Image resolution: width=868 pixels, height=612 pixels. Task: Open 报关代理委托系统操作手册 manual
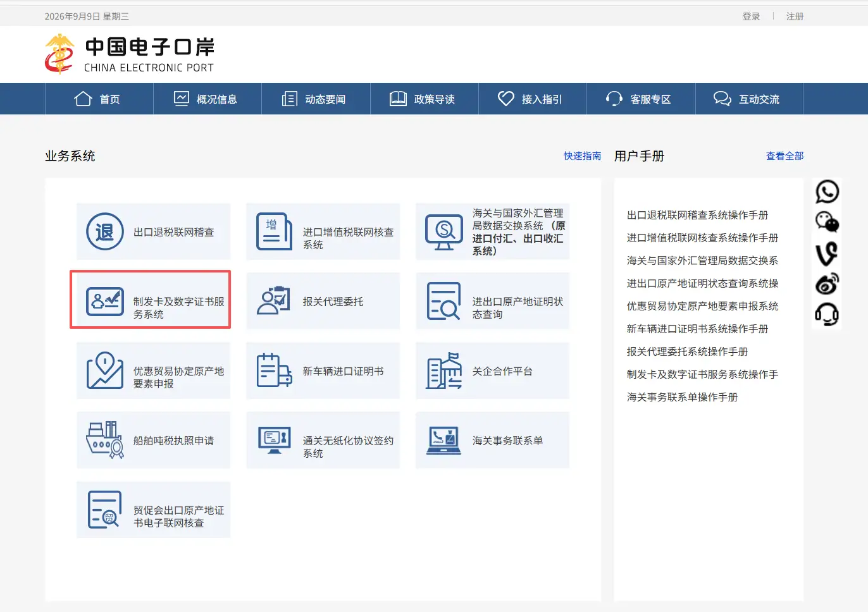[x=687, y=352]
